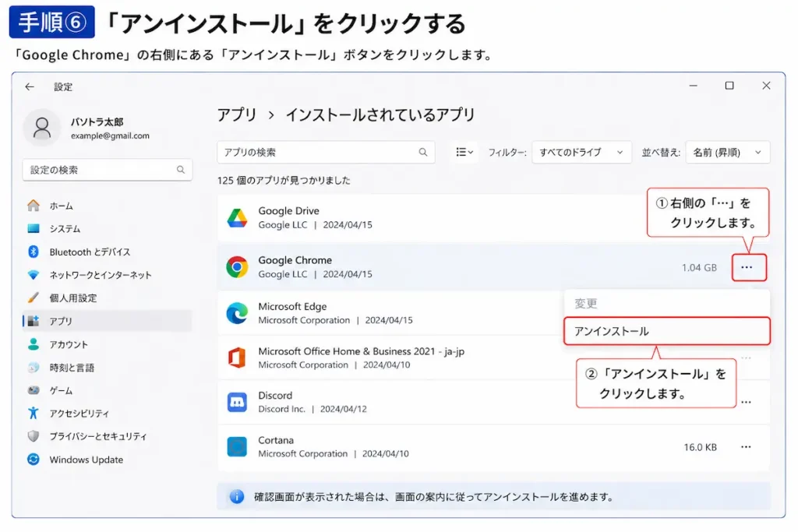Viewport: 798px width, 532px height.
Task: Click the magnifier in 設定の検索 box
Action: (x=181, y=169)
